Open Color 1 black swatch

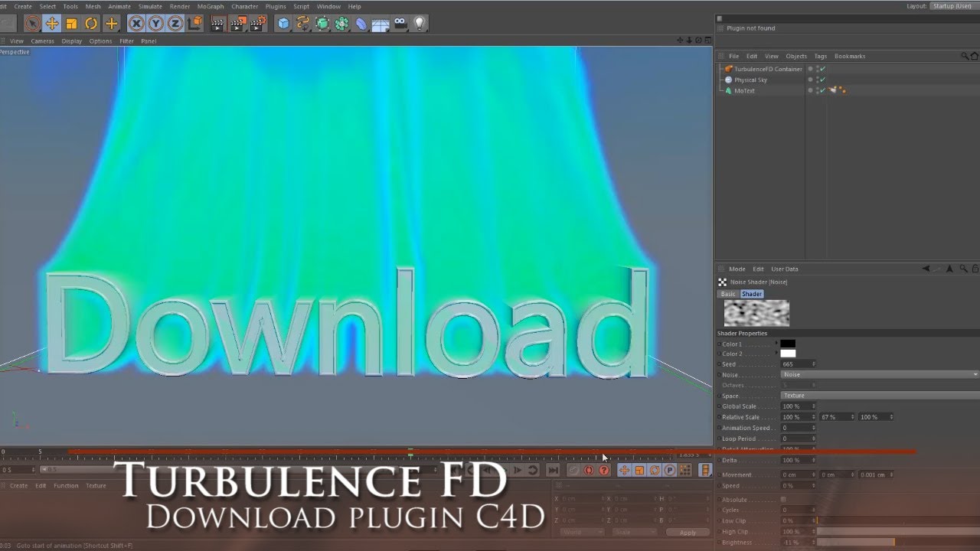pos(788,344)
